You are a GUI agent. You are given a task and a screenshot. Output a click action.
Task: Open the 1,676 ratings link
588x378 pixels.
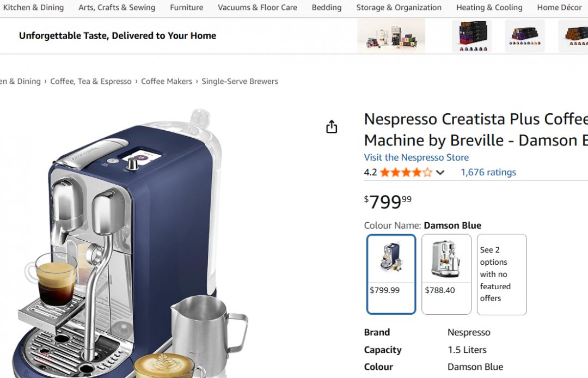coord(488,172)
